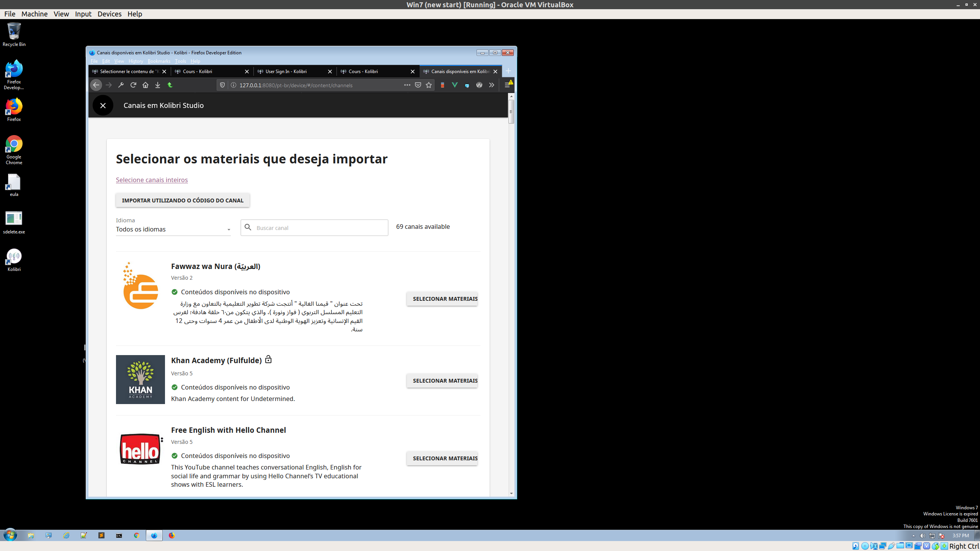Click the Wappalyzer extension icon
Viewport: 980px width, 551px height.
pos(479,85)
